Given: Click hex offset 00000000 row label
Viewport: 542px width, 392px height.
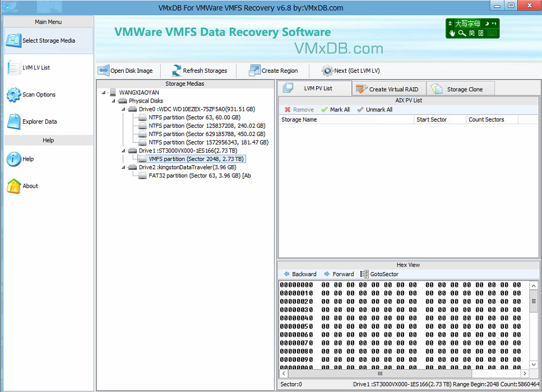Looking at the screenshot, I should (297, 285).
